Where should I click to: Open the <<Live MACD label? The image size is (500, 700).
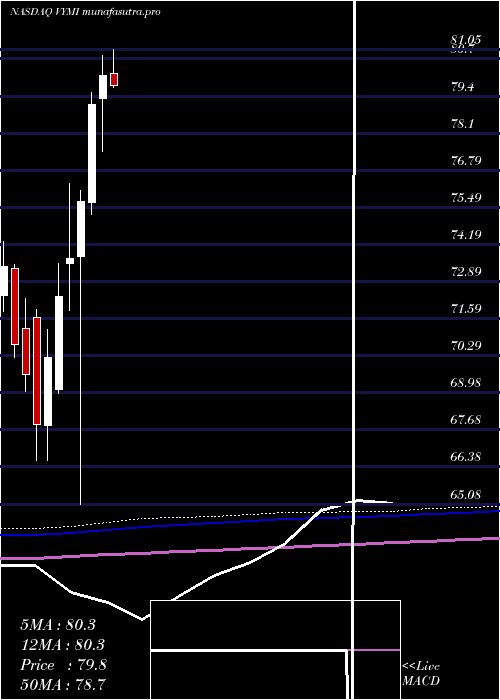point(421,673)
